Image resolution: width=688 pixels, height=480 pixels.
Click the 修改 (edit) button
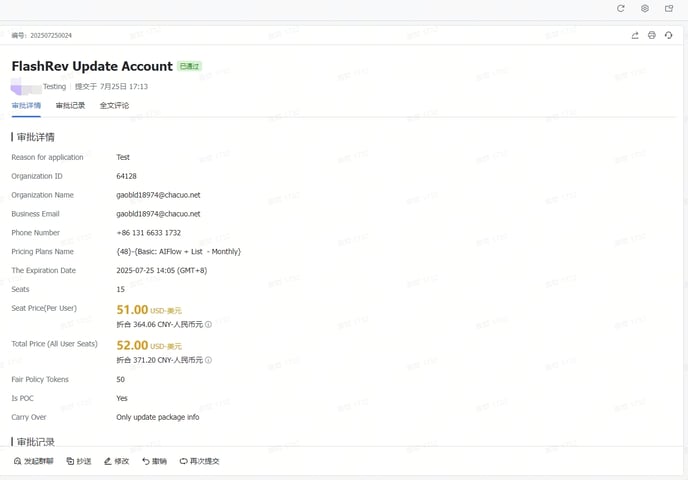coord(116,461)
